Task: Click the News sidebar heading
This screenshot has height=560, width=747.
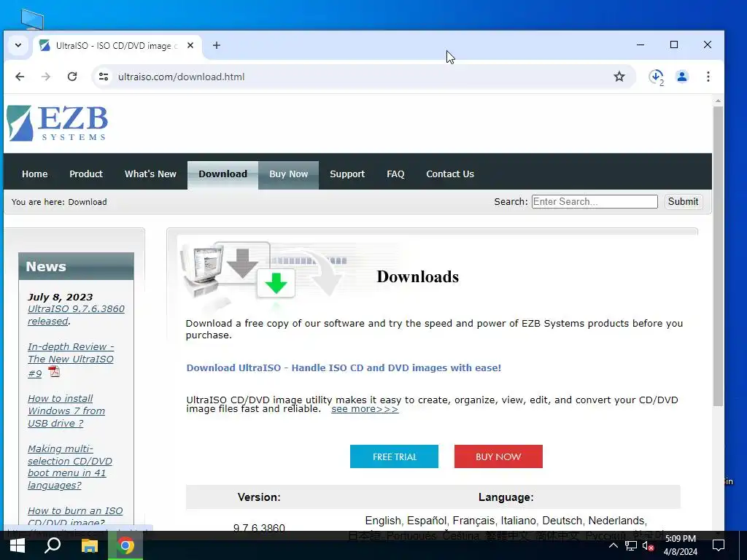Action: pyautogui.click(x=46, y=266)
